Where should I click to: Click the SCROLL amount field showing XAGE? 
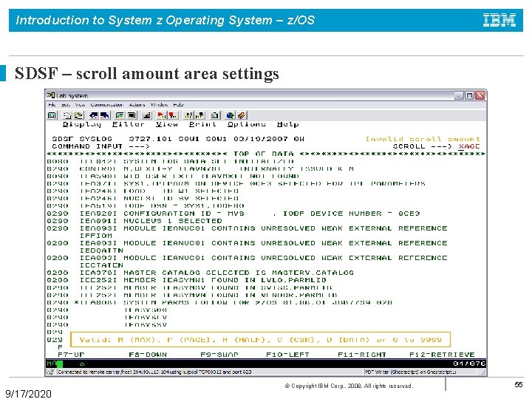[470, 146]
